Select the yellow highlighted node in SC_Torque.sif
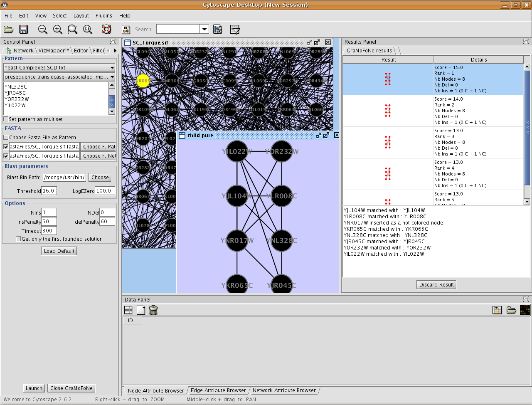 pos(143,81)
